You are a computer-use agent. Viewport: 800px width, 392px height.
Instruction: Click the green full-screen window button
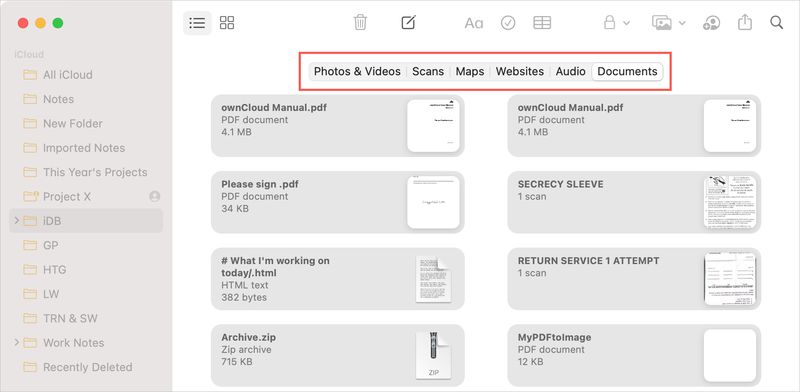[58, 23]
